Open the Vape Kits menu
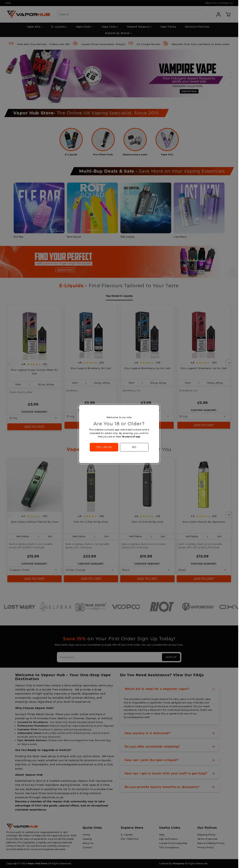 coord(35,27)
